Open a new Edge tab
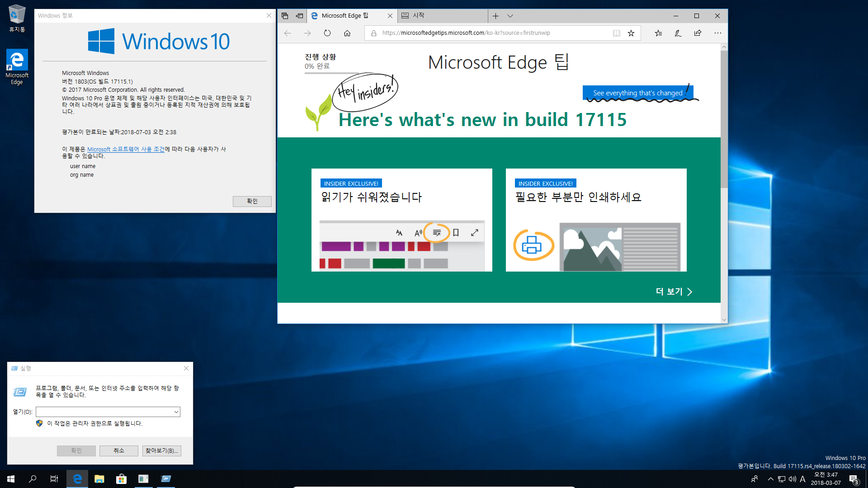 coord(495,16)
